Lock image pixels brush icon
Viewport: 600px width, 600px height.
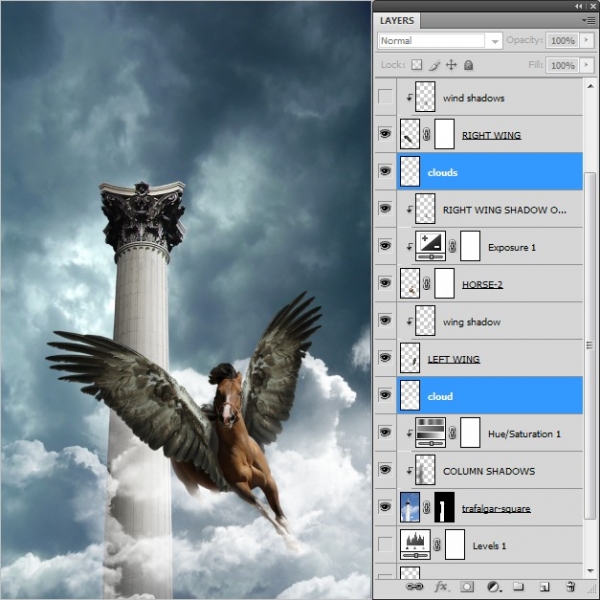pos(434,65)
